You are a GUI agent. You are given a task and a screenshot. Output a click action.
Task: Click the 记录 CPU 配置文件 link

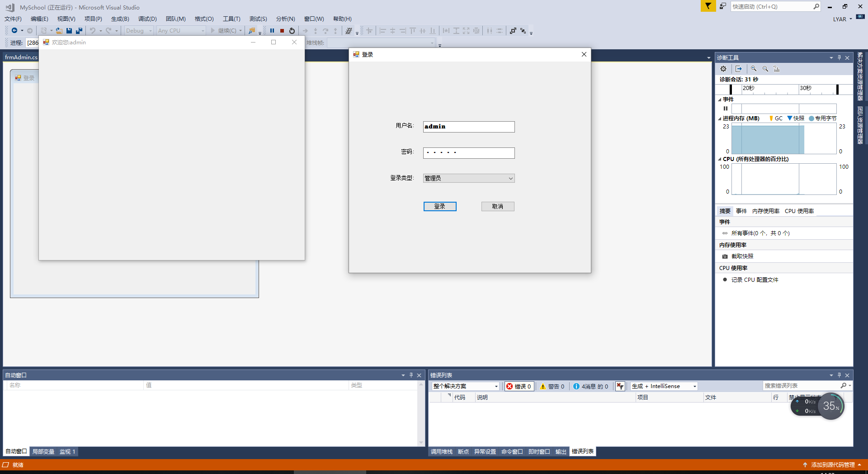click(755, 280)
